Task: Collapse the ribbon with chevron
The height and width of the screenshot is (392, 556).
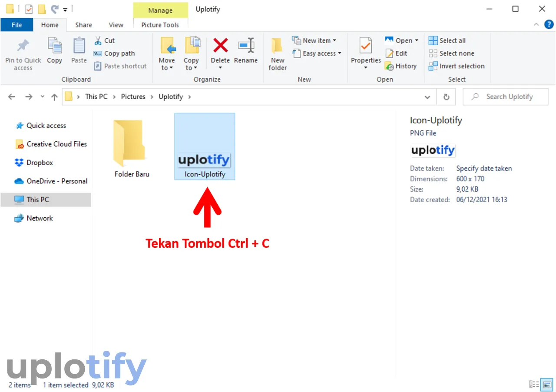Action: (536, 25)
